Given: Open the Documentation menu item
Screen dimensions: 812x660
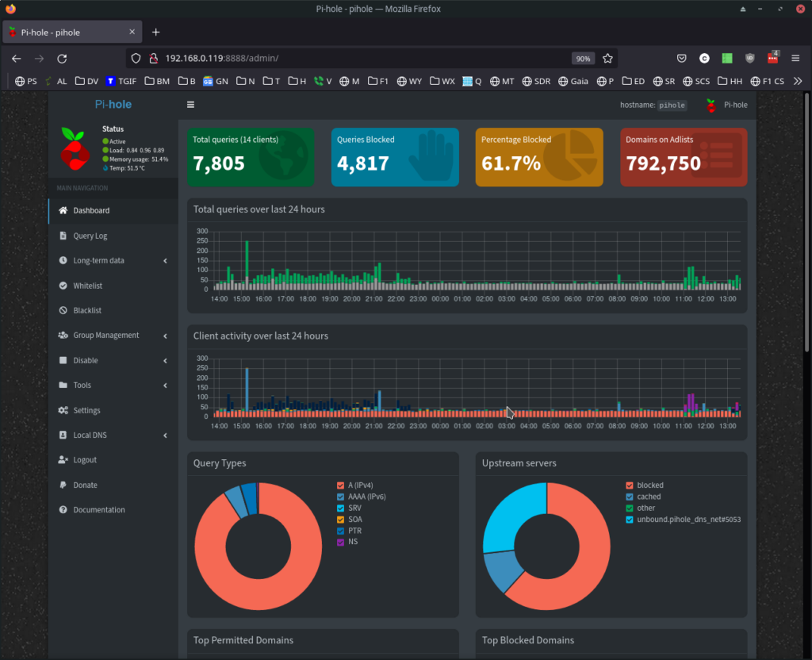Looking at the screenshot, I should [x=113, y=510].
